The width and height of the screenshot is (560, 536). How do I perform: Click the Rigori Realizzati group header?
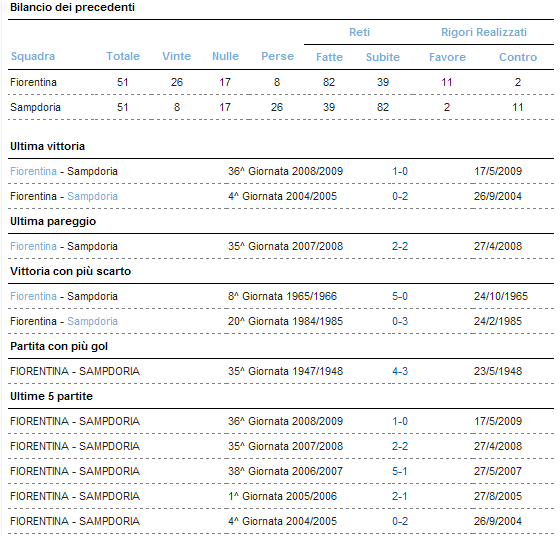click(484, 32)
